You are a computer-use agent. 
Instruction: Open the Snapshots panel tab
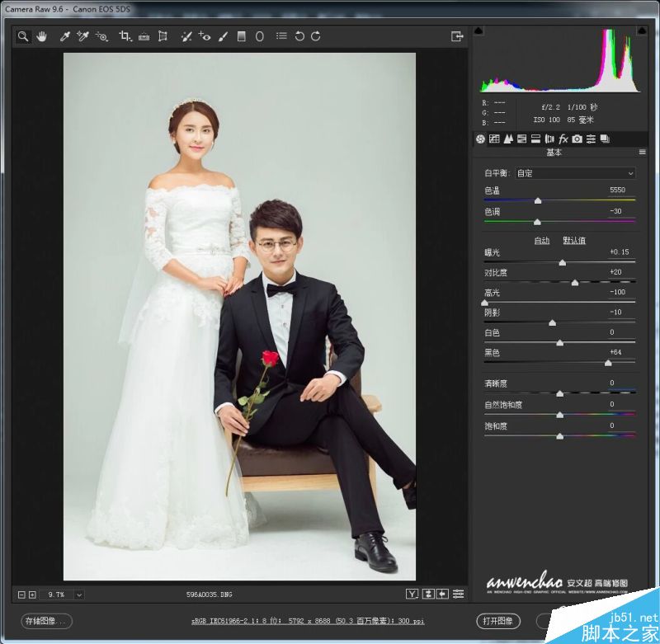pos(605,139)
